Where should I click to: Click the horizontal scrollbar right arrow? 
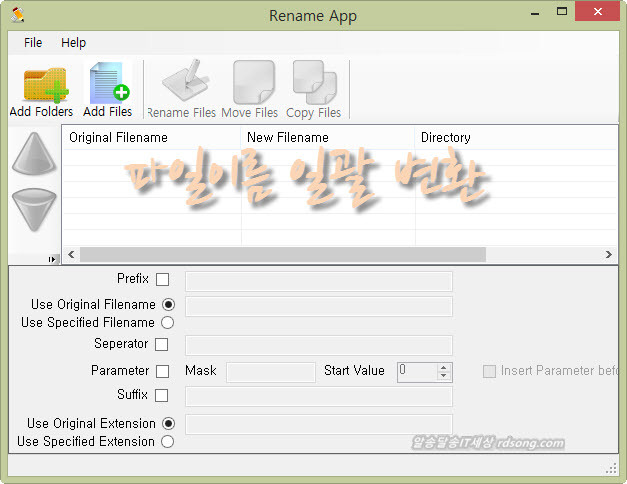coord(609,255)
